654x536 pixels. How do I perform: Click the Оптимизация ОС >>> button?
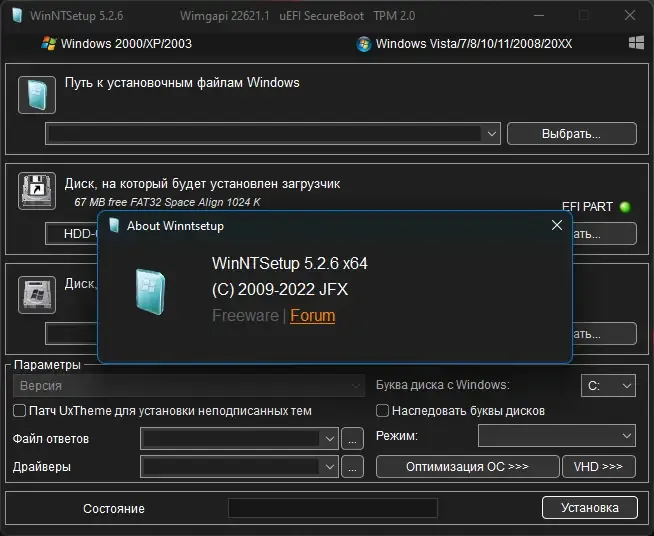point(467,466)
